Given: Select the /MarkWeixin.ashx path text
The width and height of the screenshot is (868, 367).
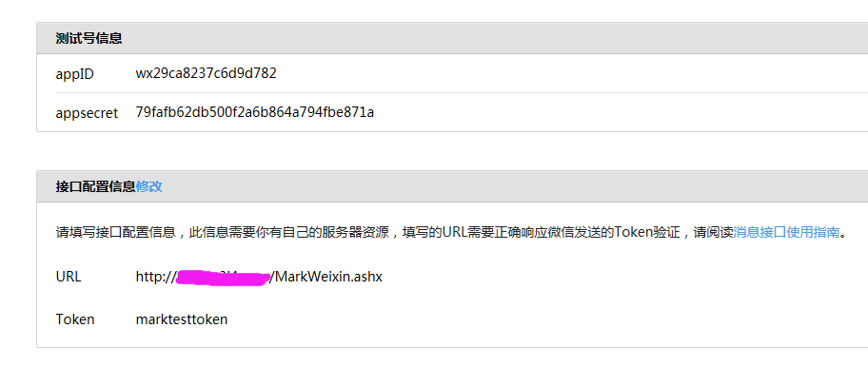Looking at the screenshot, I should coord(326,277).
